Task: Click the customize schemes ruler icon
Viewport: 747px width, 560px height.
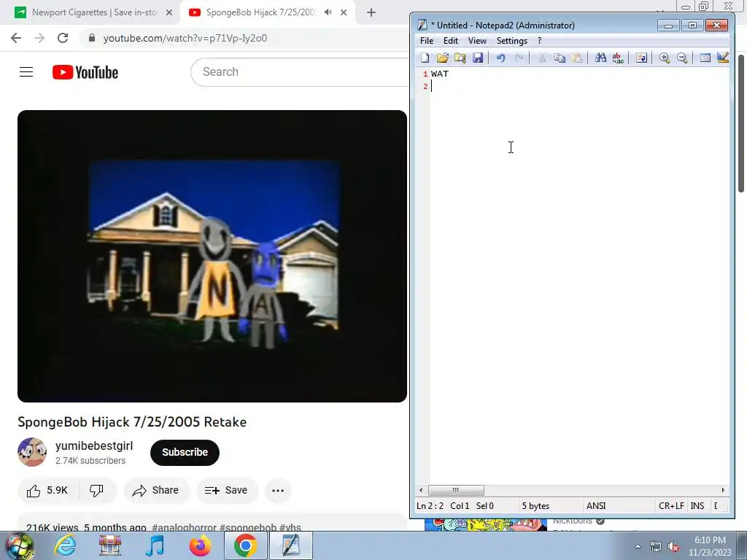Action: point(723,58)
